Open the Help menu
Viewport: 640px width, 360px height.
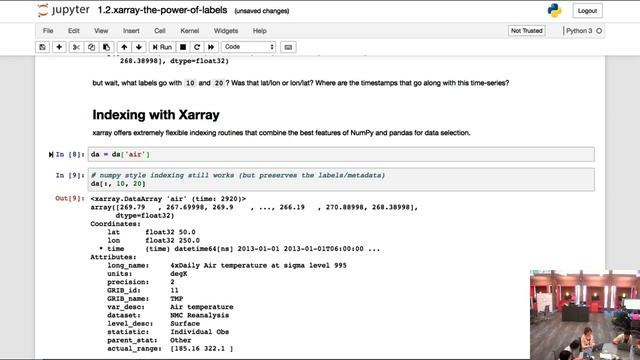(260, 31)
